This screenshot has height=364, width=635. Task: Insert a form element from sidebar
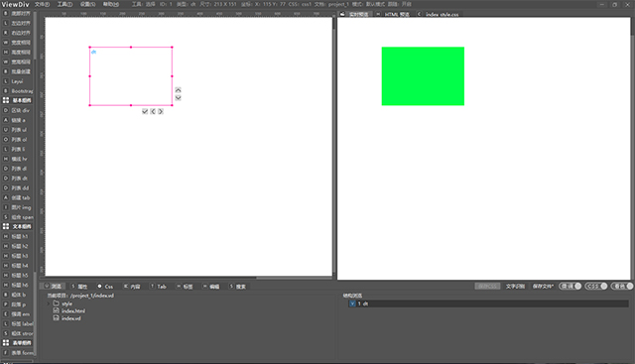point(18,353)
